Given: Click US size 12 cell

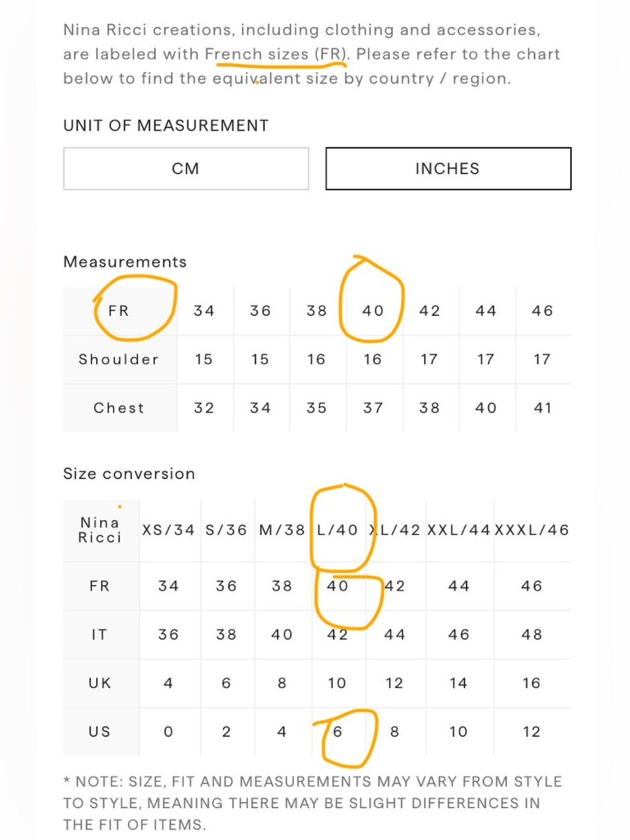Looking at the screenshot, I should [532, 732].
